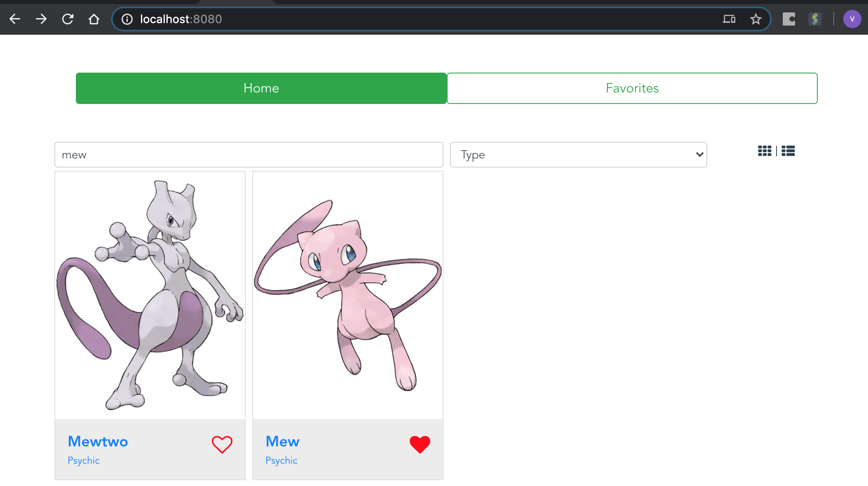
Task: Click the Mew name link
Action: tap(282, 441)
